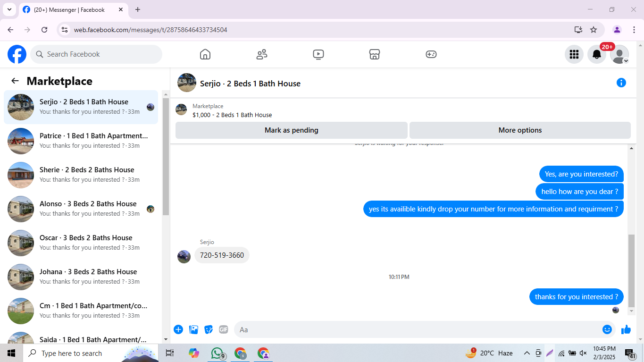The height and width of the screenshot is (362, 644).
Task: Open WhatsApp from the taskbar
Action: coord(217,353)
